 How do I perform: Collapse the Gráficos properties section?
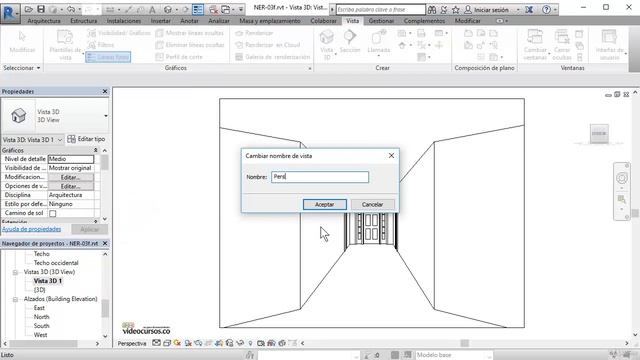(x=96, y=150)
